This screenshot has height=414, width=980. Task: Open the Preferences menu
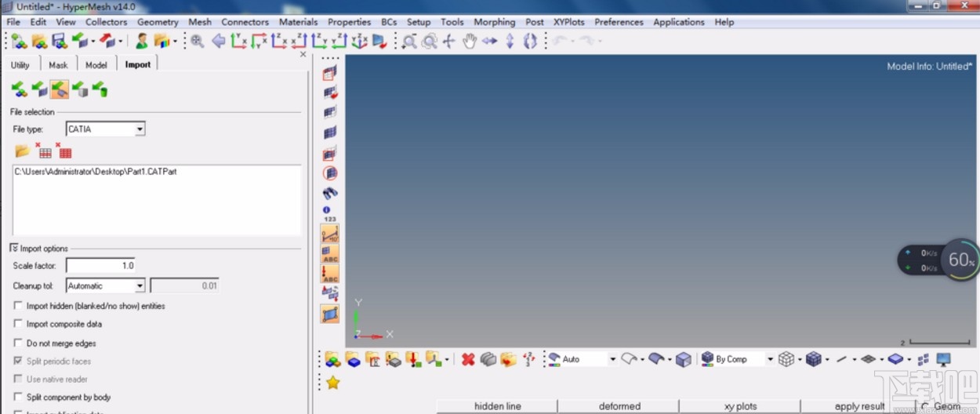(x=619, y=22)
